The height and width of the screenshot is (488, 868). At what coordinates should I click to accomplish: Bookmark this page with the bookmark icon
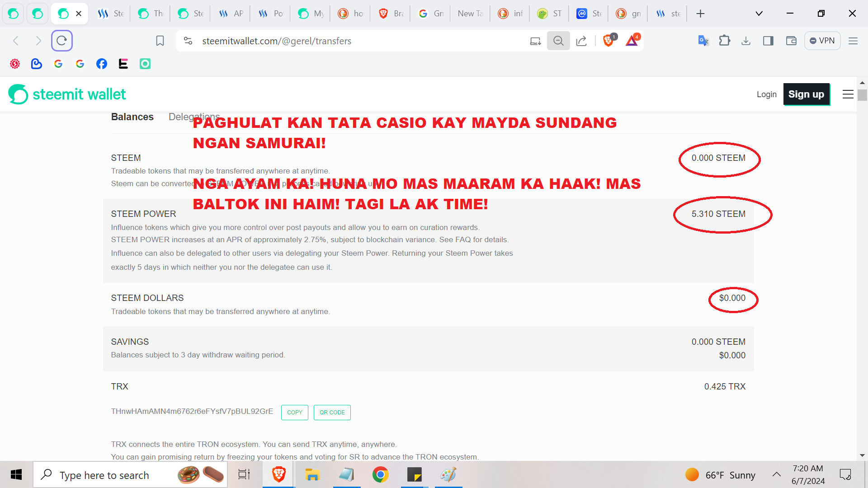click(x=160, y=41)
